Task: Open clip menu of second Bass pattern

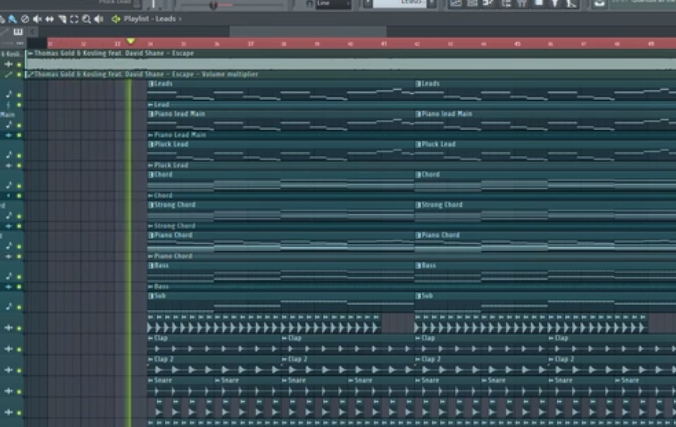Action: 418,266
